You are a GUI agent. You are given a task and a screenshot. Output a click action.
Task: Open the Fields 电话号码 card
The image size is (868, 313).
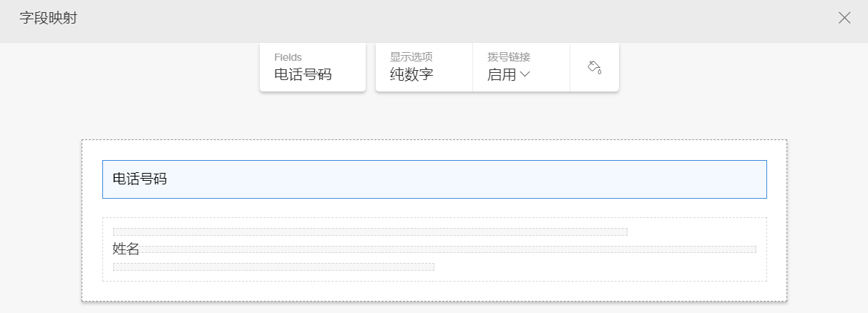click(x=313, y=67)
